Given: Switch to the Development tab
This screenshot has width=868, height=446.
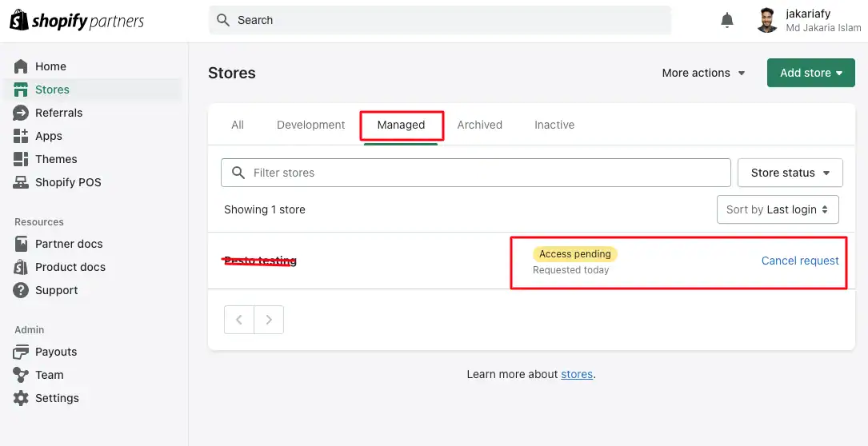Looking at the screenshot, I should (x=310, y=125).
